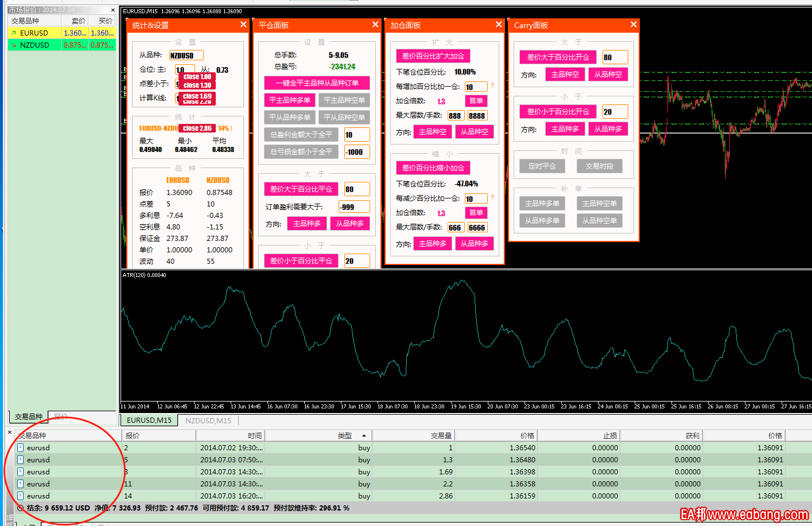Click the 总亏损金额小于全平 button
The height and width of the screenshot is (526, 812).
[x=301, y=152]
